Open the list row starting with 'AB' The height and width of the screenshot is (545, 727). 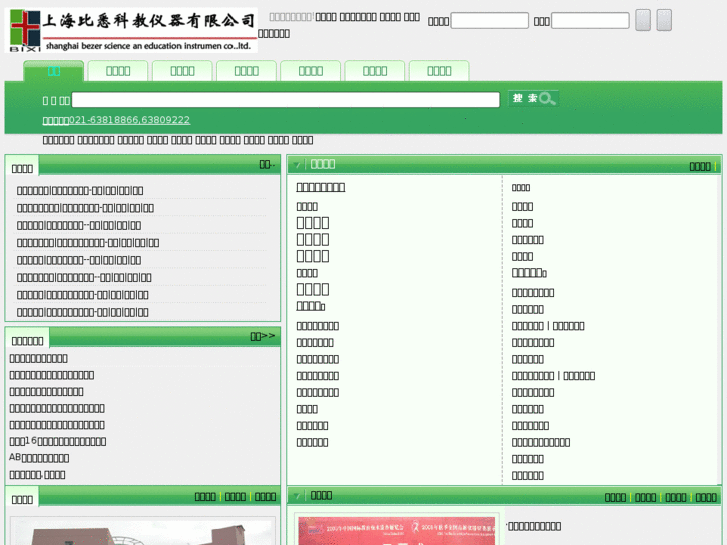[39, 458]
